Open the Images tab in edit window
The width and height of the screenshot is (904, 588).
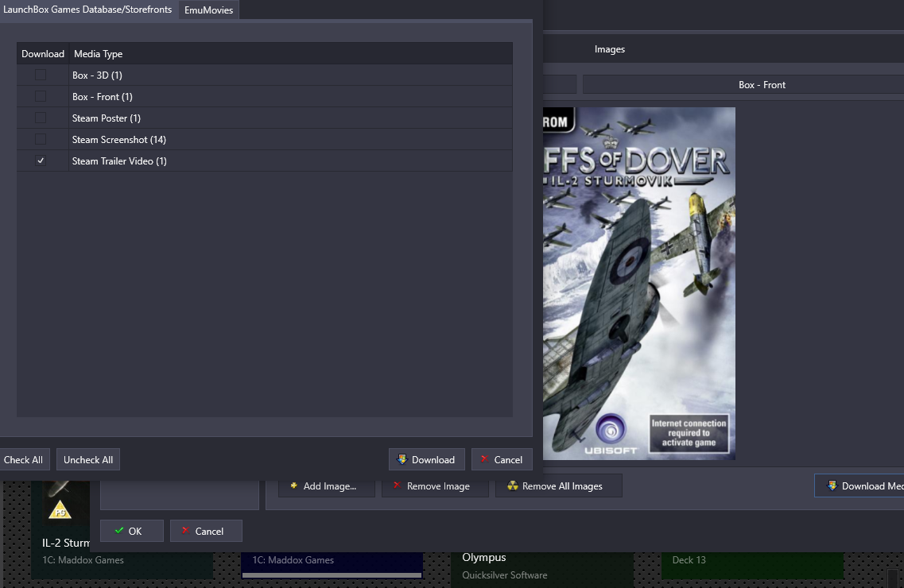(x=609, y=49)
